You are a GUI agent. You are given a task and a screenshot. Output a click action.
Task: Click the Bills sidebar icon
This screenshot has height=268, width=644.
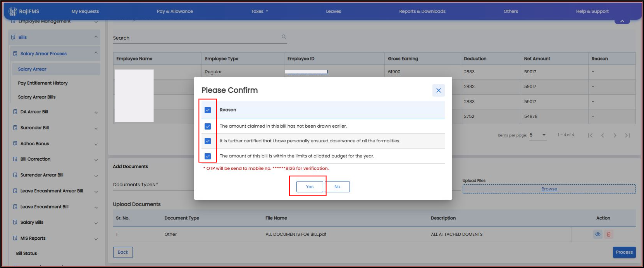13,37
